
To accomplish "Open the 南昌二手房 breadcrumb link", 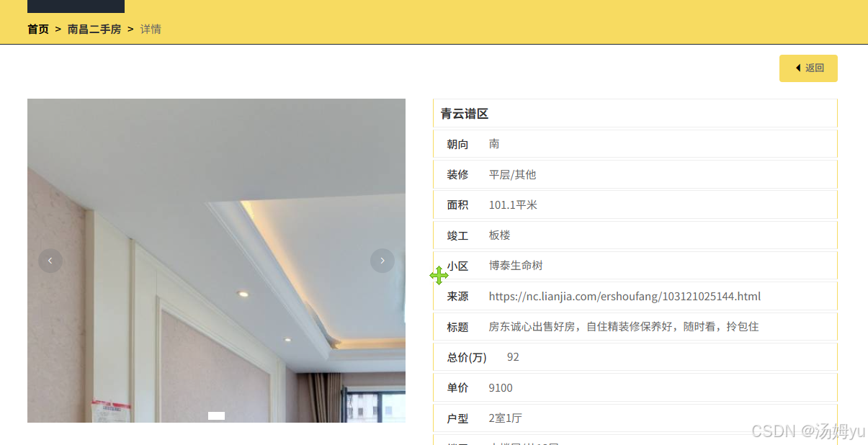I will [x=94, y=30].
